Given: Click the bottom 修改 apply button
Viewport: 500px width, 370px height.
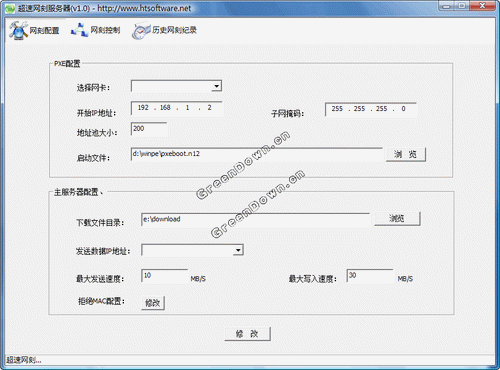Looking at the screenshot, I should coord(247,334).
